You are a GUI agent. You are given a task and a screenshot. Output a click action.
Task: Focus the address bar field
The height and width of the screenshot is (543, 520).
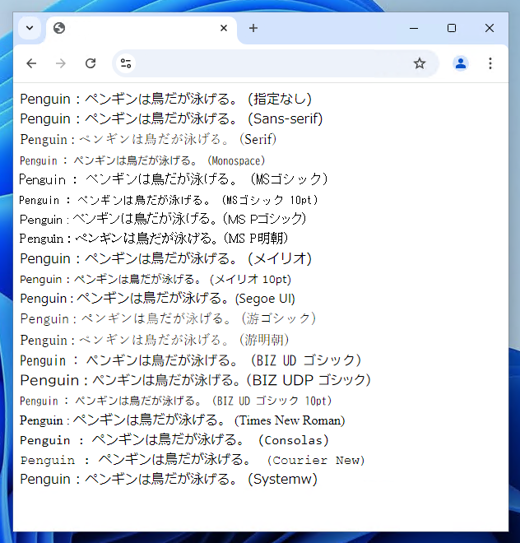click(276, 63)
